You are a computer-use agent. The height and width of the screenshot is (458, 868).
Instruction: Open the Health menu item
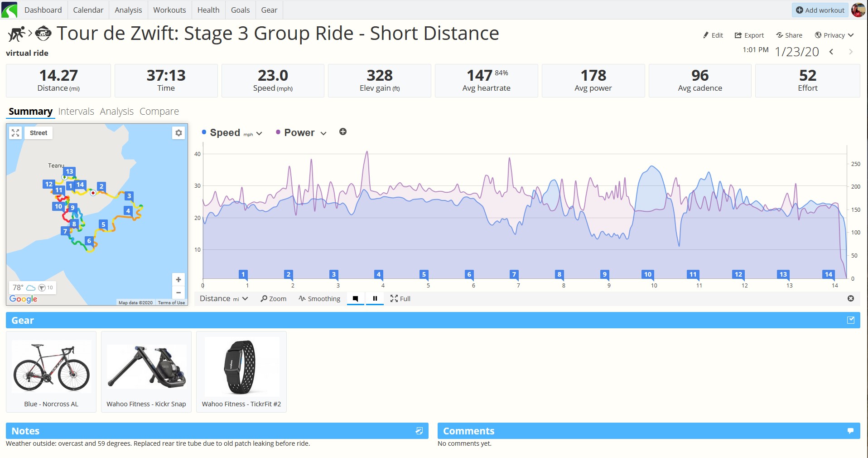coord(208,10)
